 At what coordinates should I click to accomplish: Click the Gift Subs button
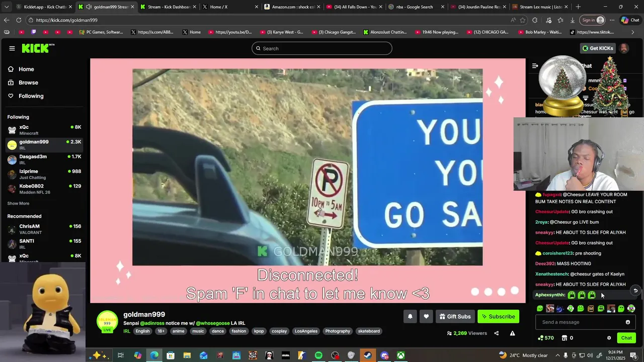click(x=455, y=316)
